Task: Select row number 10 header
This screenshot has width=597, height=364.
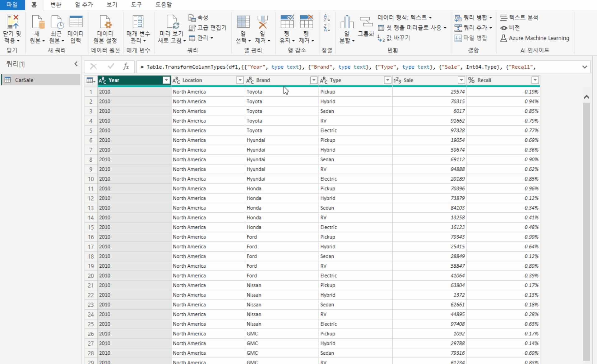Action: (90, 179)
